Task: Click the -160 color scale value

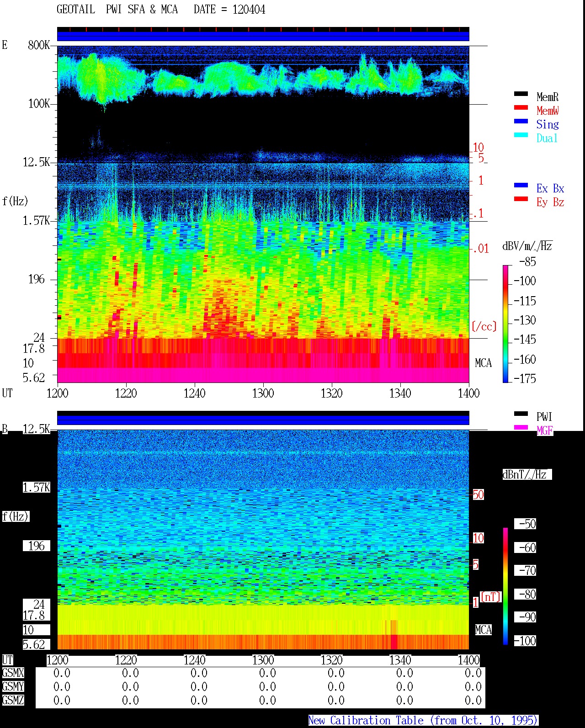Action: point(525,360)
